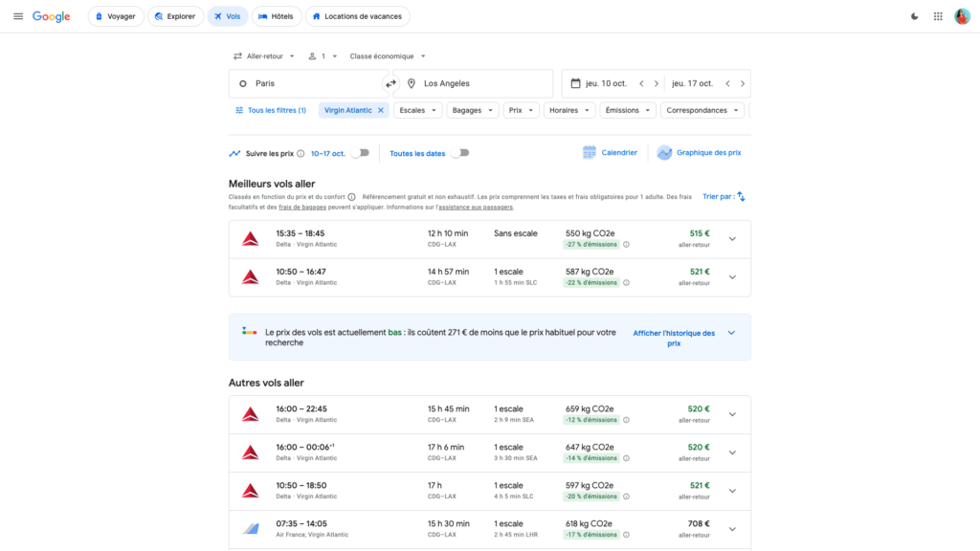This screenshot has width=980, height=551.
Task: Remove the Virgin Atlantic filter
Action: 381,110
